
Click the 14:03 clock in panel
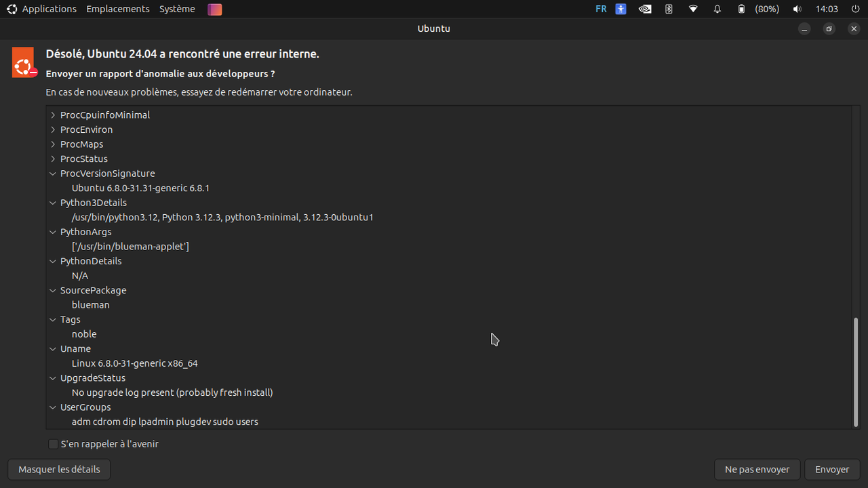827,9
